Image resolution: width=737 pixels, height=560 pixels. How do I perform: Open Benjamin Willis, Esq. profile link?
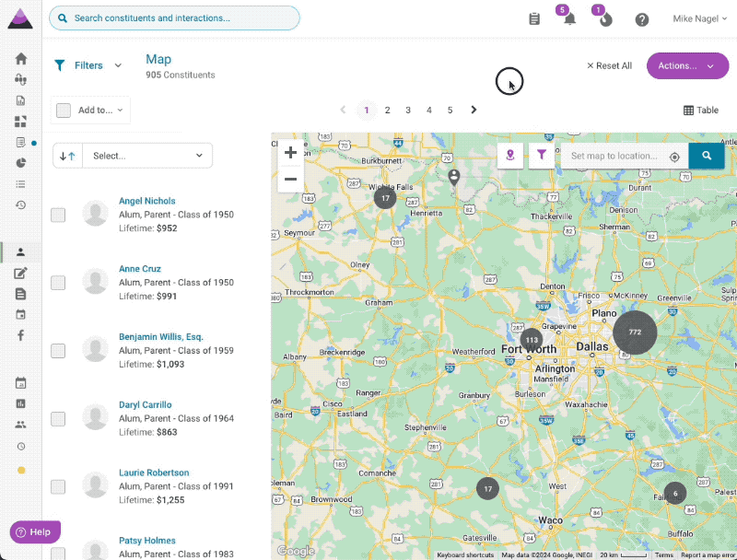click(x=160, y=337)
